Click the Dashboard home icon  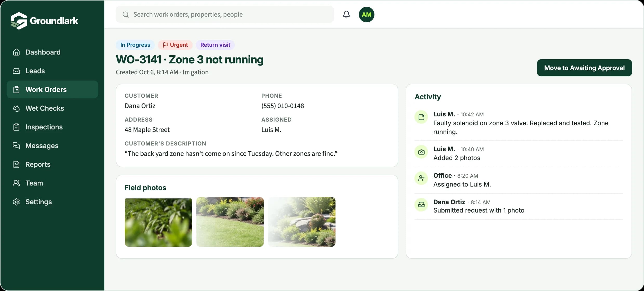point(16,52)
